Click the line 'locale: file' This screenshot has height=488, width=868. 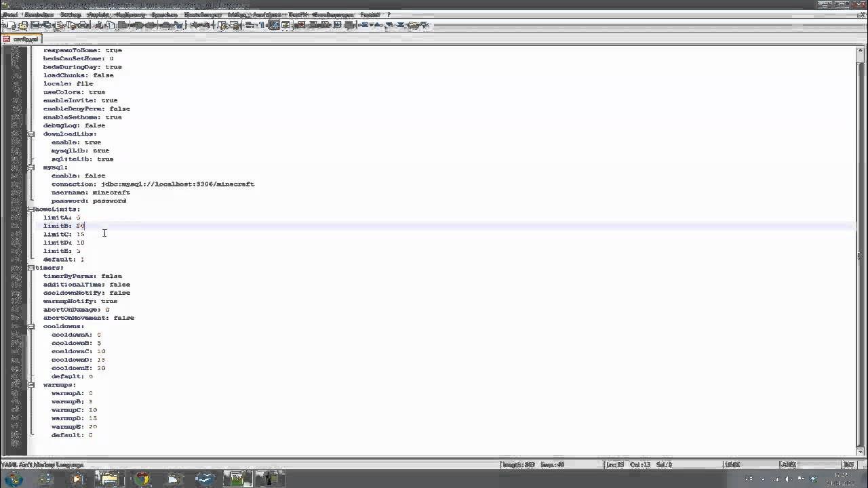pyautogui.click(x=68, y=83)
